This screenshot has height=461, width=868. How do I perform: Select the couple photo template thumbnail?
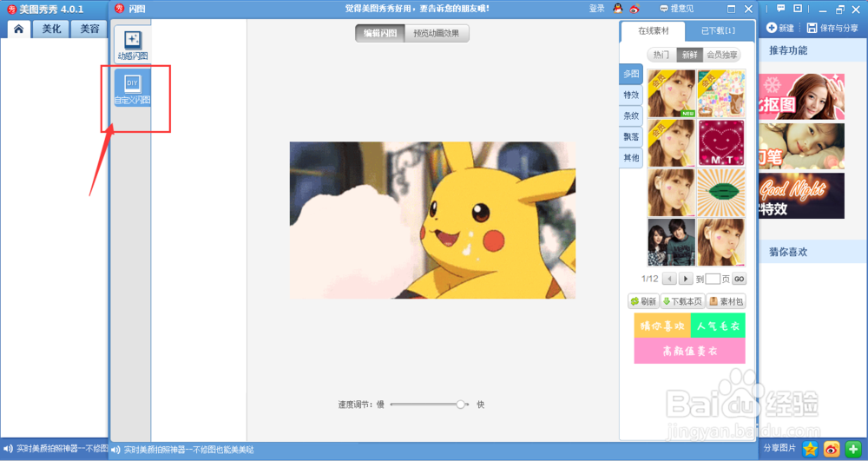pos(672,242)
